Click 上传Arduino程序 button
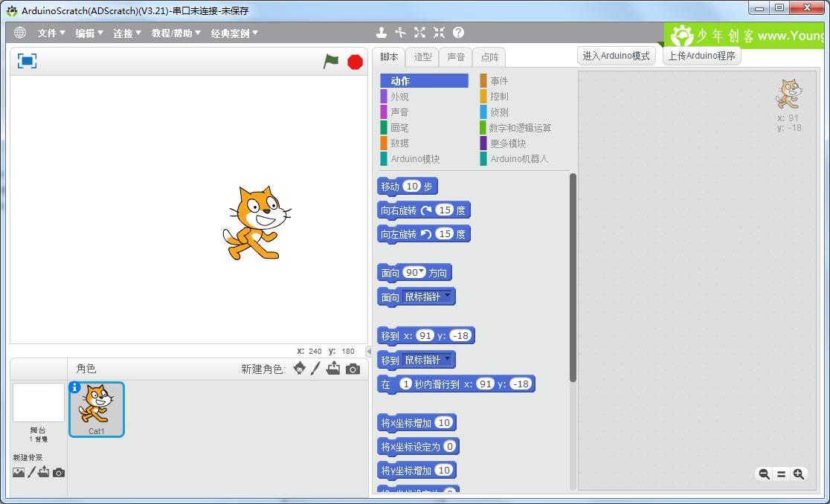 pyautogui.click(x=701, y=56)
